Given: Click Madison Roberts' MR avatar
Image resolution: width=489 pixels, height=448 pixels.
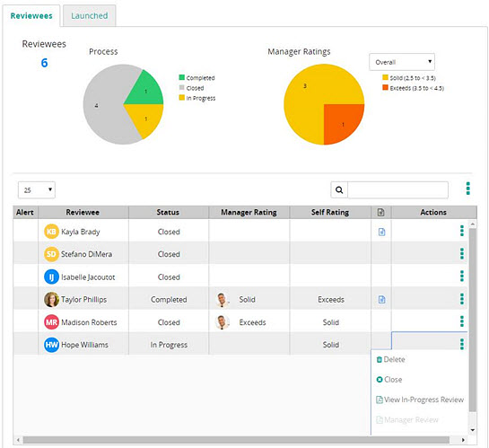Looking at the screenshot, I should [51, 322].
